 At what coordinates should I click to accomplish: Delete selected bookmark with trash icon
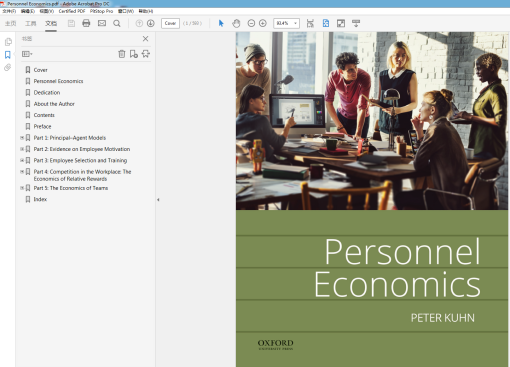point(122,54)
